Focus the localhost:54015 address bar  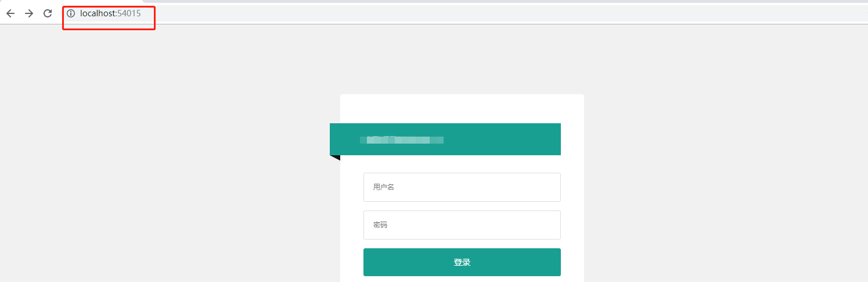pyautogui.click(x=464, y=13)
